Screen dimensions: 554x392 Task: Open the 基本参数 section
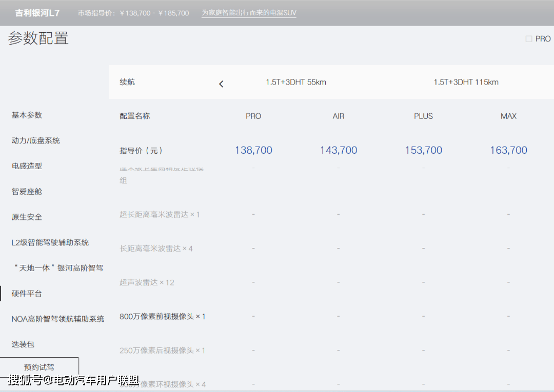point(26,115)
